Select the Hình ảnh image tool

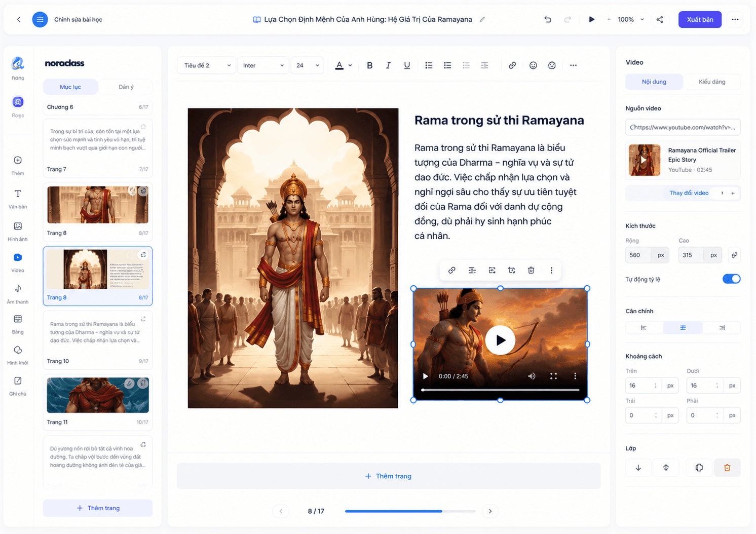[x=18, y=231]
